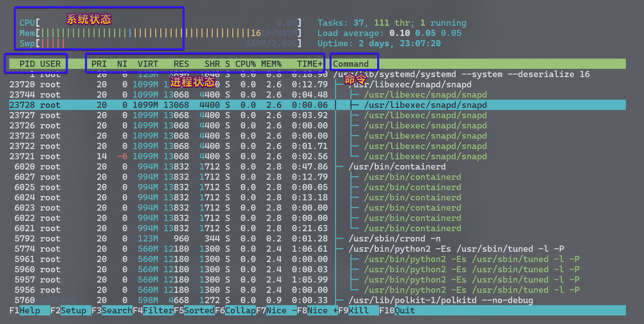Select F5 Sorted view toggle
644x324 pixels.
pyautogui.click(x=199, y=311)
